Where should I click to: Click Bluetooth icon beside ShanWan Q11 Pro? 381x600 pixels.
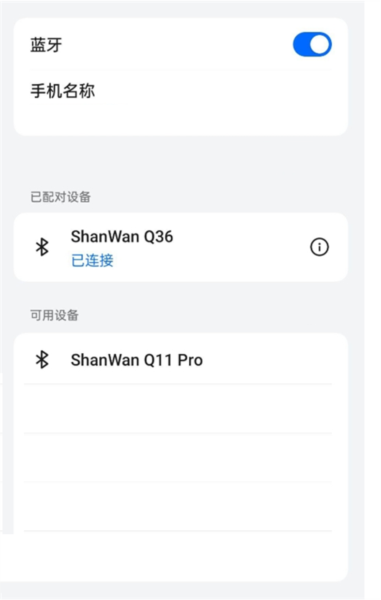click(42, 360)
